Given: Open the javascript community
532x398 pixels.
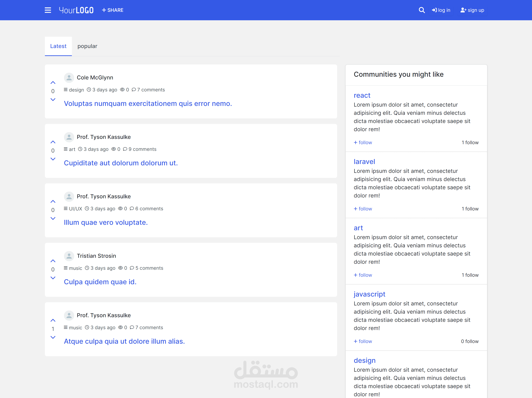Looking at the screenshot, I should point(369,294).
